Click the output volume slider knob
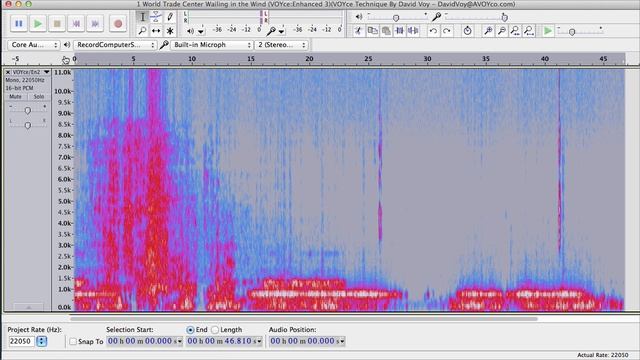Screen dimensions: 640x360 coord(396,18)
